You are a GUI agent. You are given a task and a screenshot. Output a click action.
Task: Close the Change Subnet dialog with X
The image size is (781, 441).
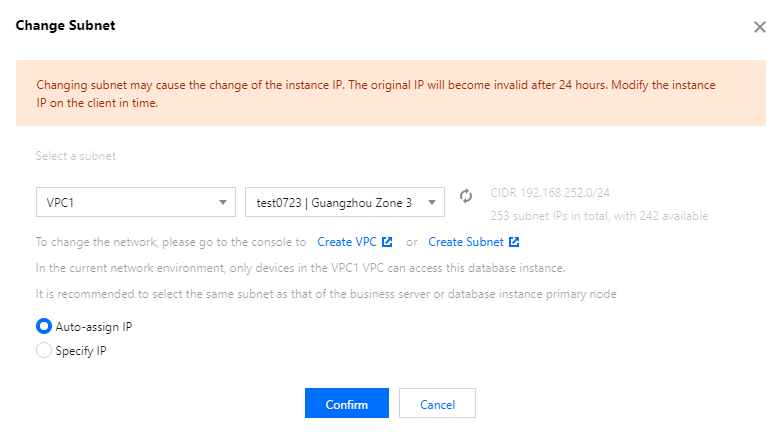(759, 27)
